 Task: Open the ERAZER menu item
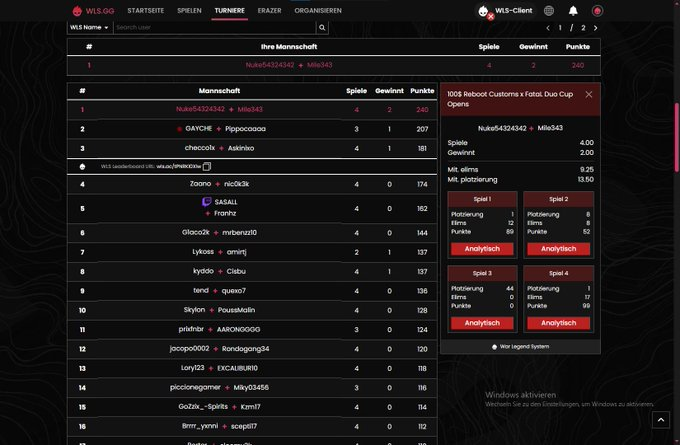[x=269, y=10]
